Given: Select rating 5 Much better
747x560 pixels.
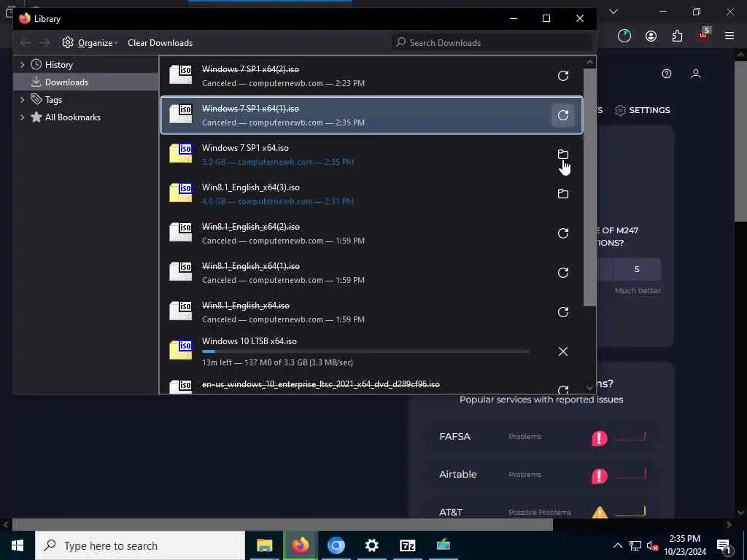Looking at the screenshot, I should pyautogui.click(x=636, y=270).
